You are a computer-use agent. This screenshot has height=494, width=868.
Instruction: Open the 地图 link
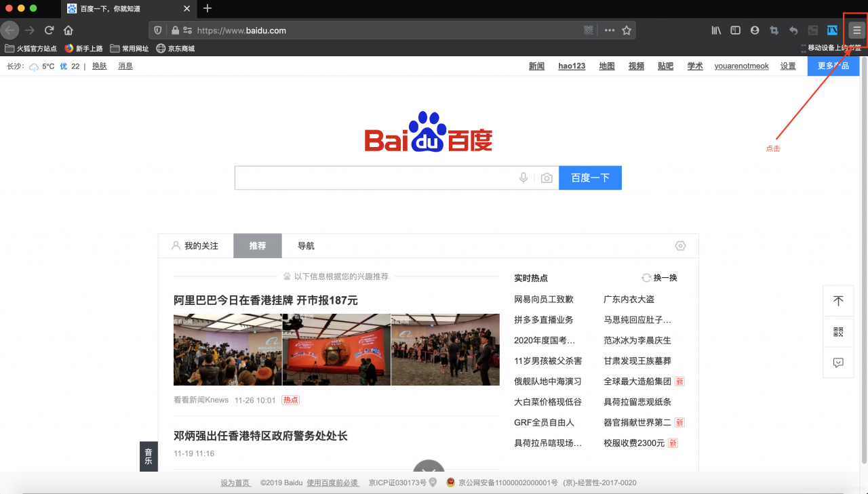pos(607,66)
